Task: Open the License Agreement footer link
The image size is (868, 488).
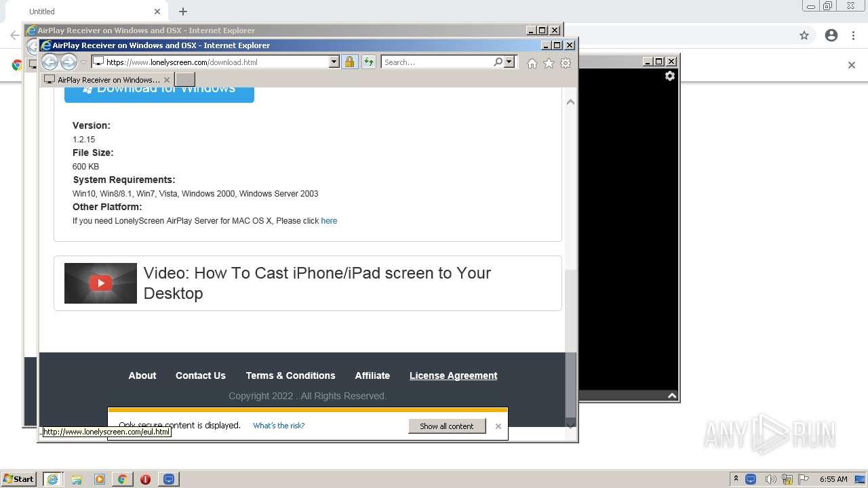Action: pyautogui.click(x=454, y=375)
